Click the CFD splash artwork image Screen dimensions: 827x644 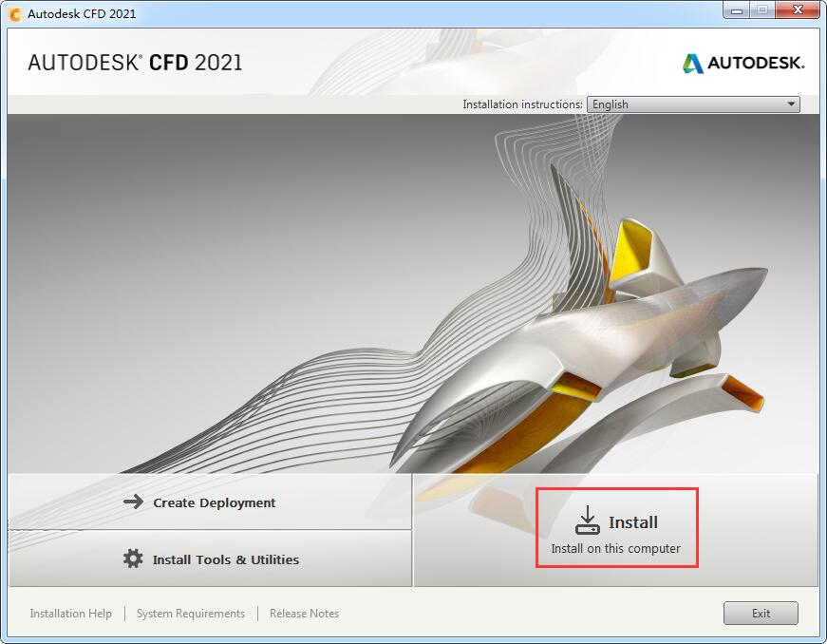pos(414,294)
